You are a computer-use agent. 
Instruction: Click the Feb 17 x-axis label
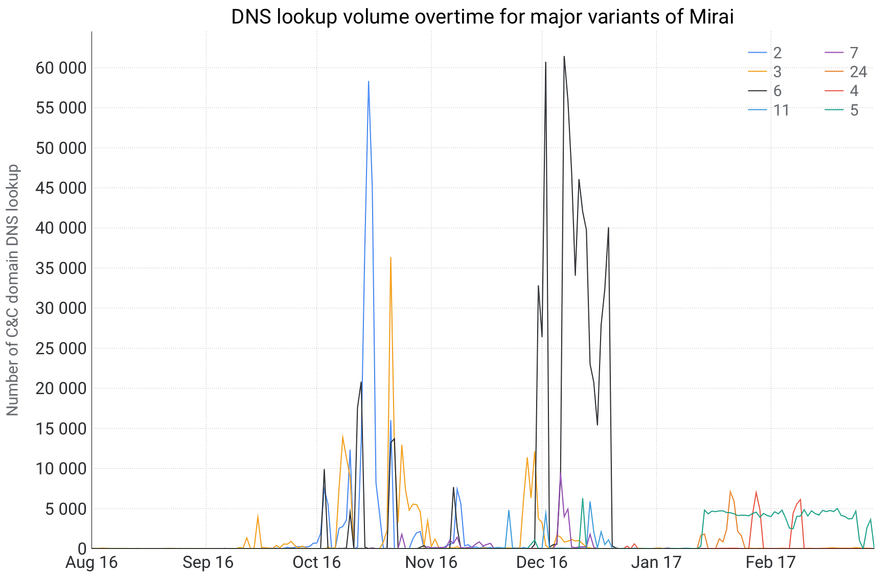(770, 562)
